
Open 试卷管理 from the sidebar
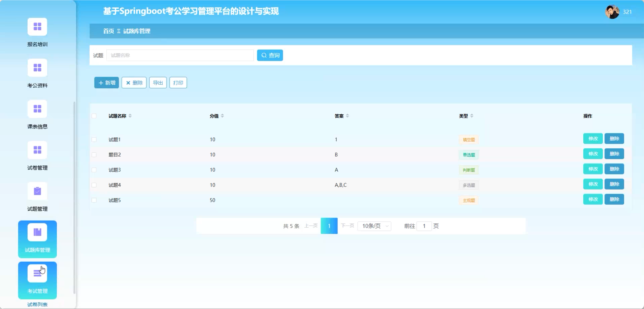37,150
